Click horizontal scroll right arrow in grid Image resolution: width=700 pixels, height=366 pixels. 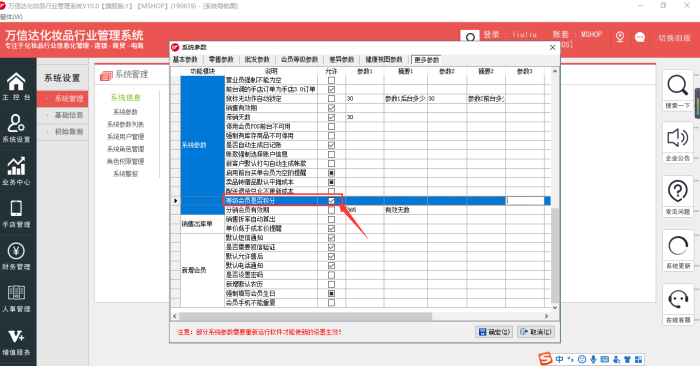point(546,316)
